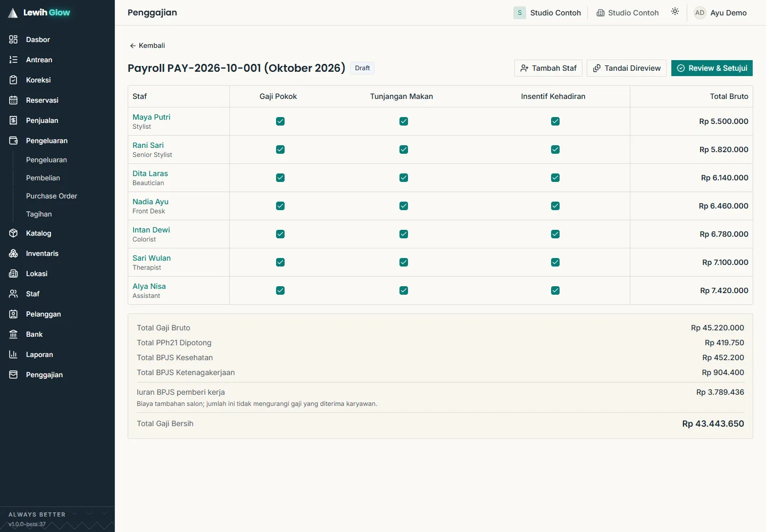
Task: Click the Koreksi clipboard icon
Action: point(13,80)
